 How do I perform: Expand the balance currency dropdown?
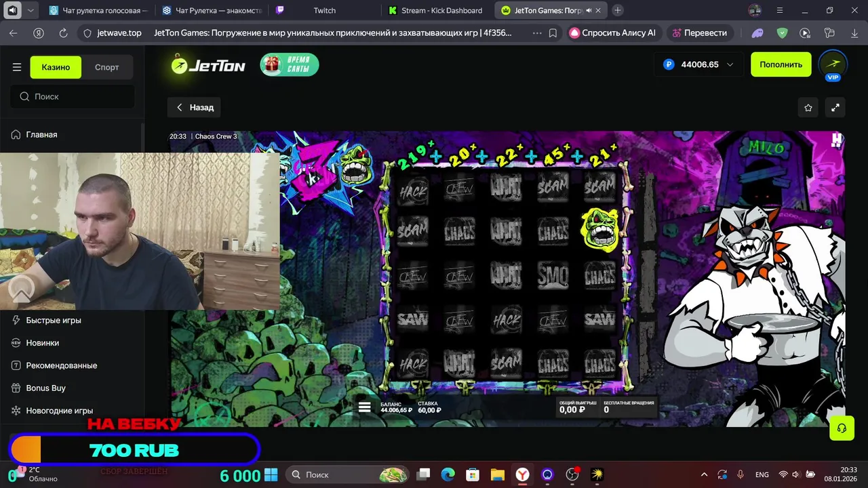(730, 64)
